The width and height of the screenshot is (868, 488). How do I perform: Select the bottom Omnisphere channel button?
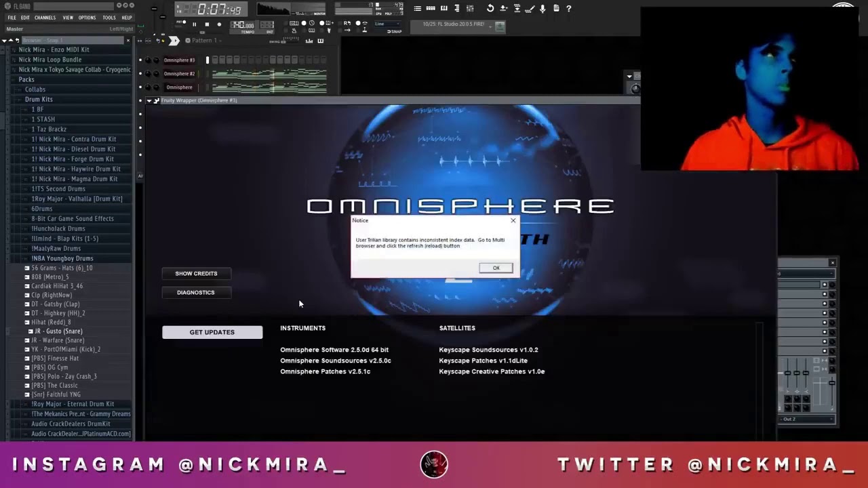[x=179, y=87]
